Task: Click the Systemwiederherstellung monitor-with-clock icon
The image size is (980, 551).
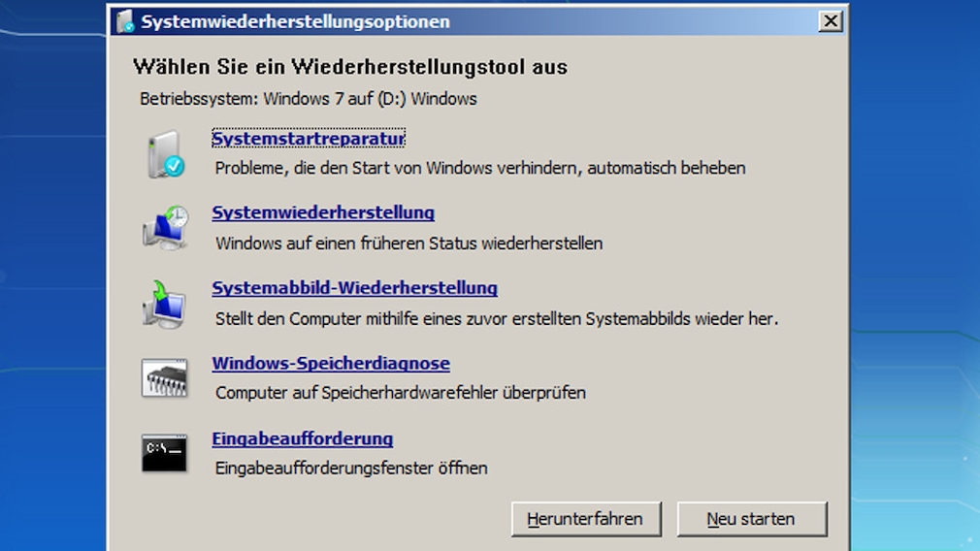Action: 166,228
